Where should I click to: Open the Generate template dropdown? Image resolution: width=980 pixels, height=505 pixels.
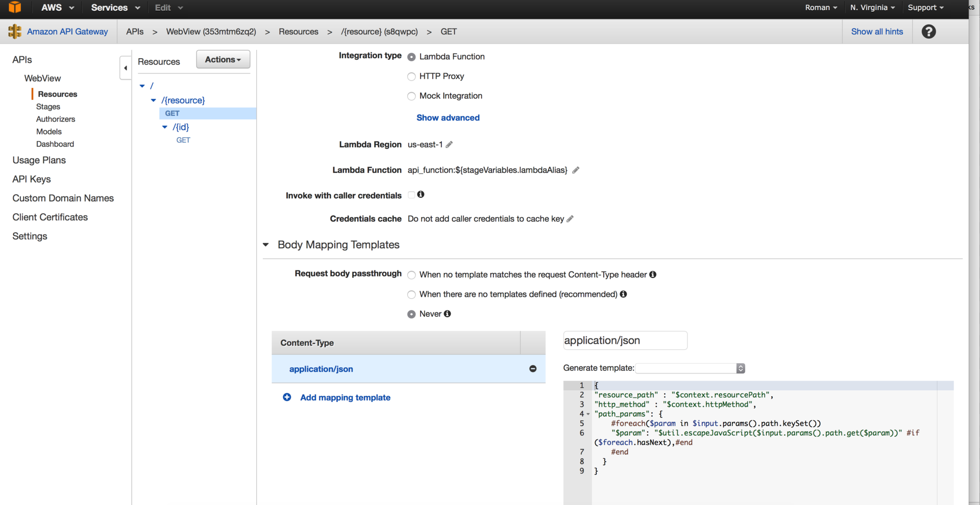(690, 368)
